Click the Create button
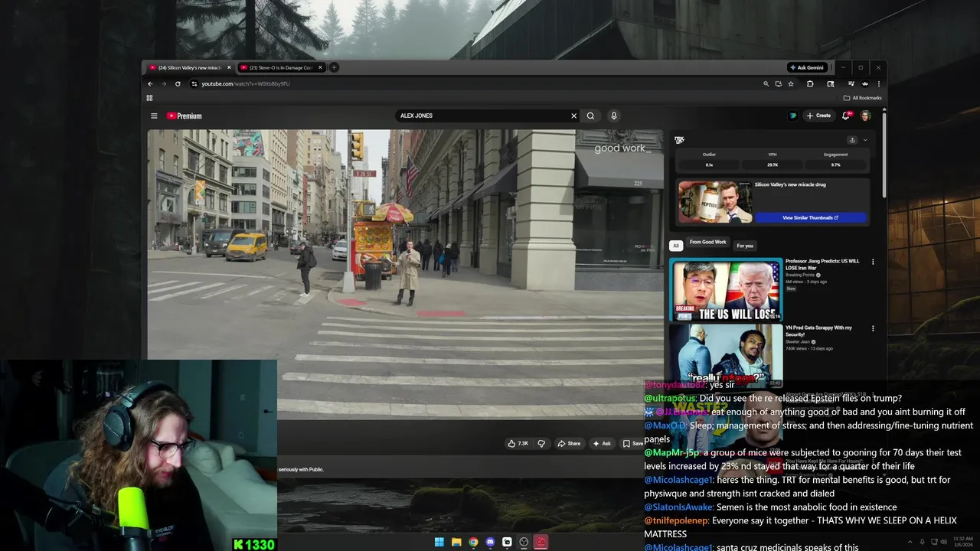The width and height of the screenshot is (980, 551). coord(818,116)
